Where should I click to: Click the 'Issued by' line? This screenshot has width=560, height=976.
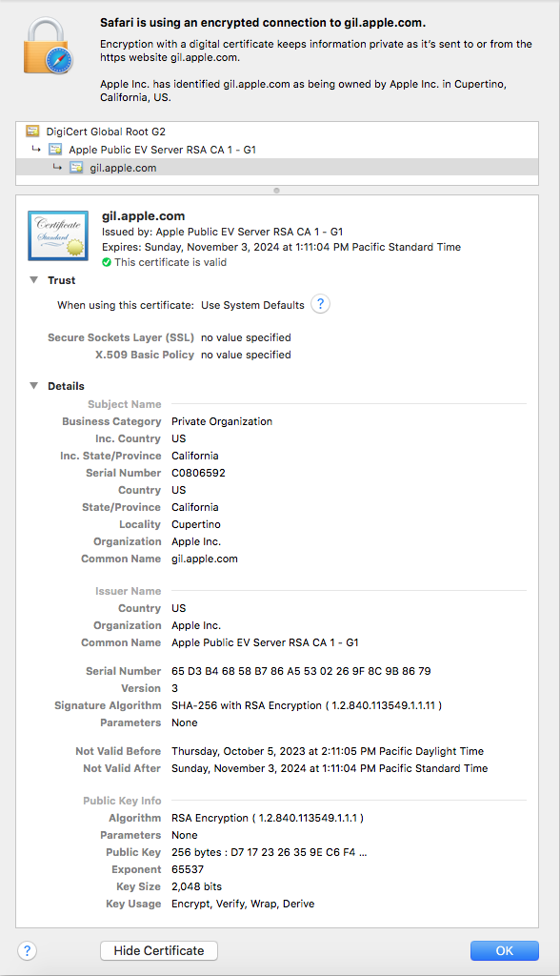coord(223,232)
